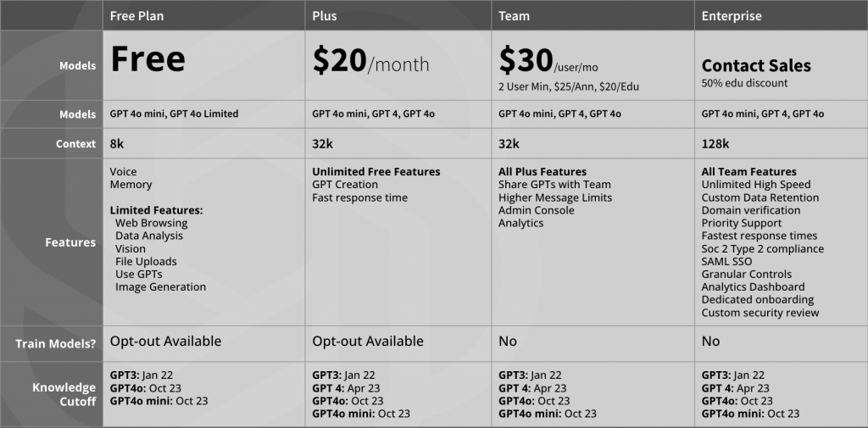This screenshot has width=868, height=428.
Task: Click the 128k Enterprise context value
Action: [x=715, y=144]
